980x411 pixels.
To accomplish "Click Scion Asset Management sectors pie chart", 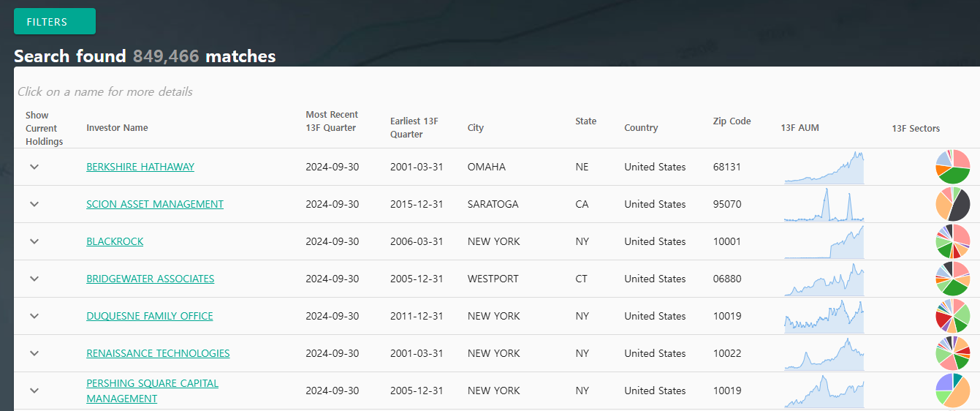I will pos(953,204).
